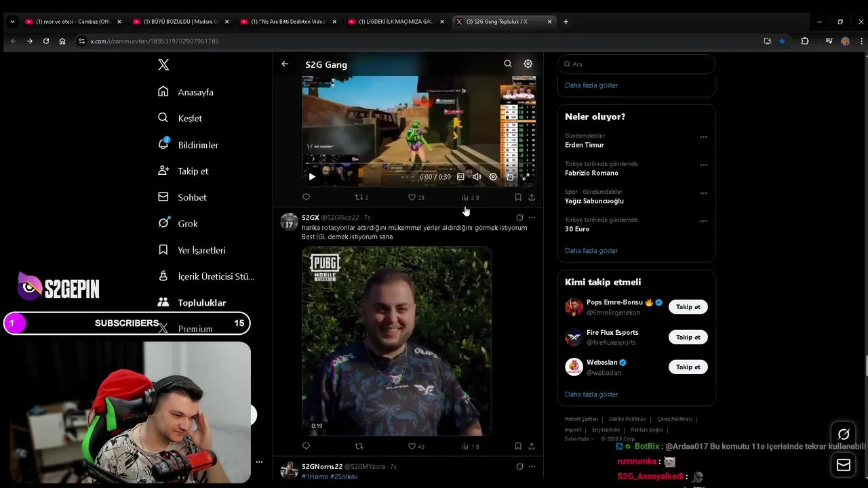The width and height of the screenshot is (868, 488).
Task: Open more options on S2GX post
Action: [x=532, y=218]
